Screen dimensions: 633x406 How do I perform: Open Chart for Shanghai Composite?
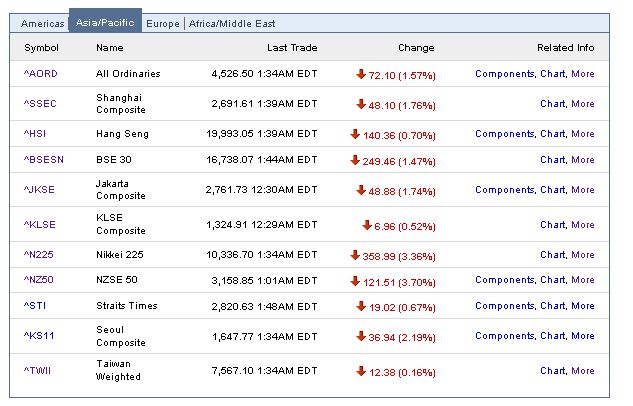point(553,104)
